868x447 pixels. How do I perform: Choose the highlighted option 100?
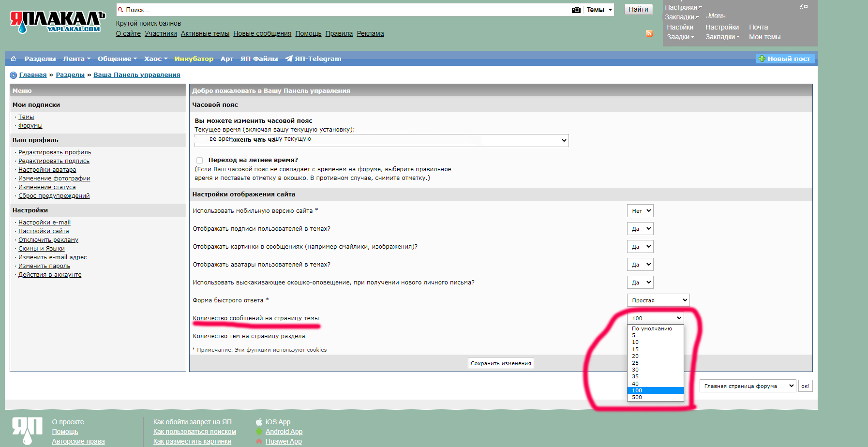[655, 390]
